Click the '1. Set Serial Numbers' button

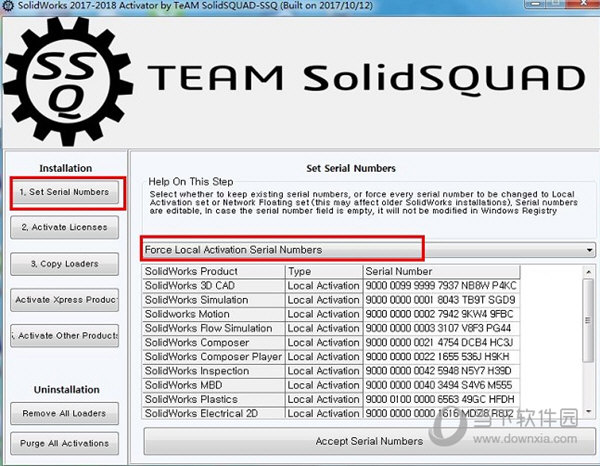[64, 192]
